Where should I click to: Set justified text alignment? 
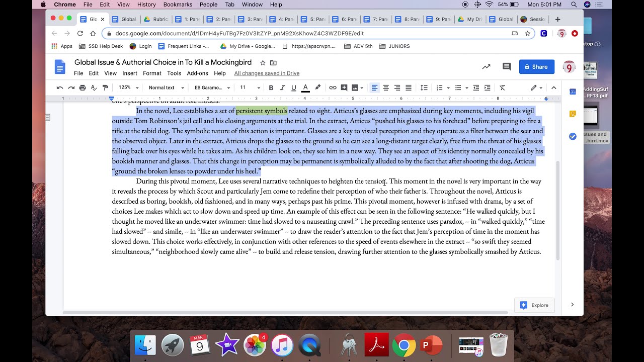point(409,87)
